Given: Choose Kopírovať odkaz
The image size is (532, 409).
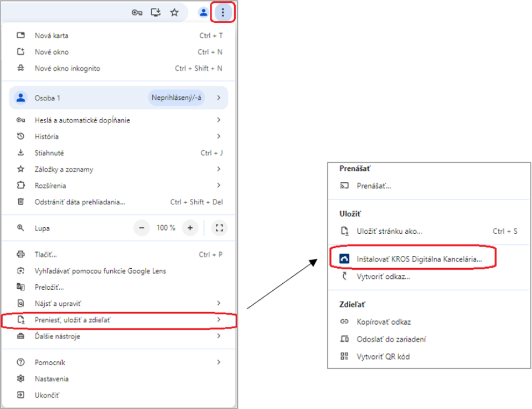Looking at the screenshot, I should pyautogui.click(x=384, y=322).
